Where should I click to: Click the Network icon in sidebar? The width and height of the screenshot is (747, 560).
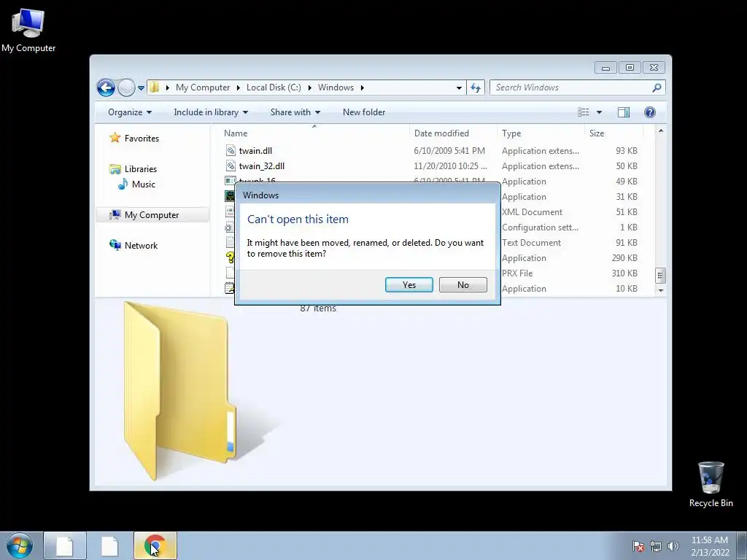click(x=115, y=245)
